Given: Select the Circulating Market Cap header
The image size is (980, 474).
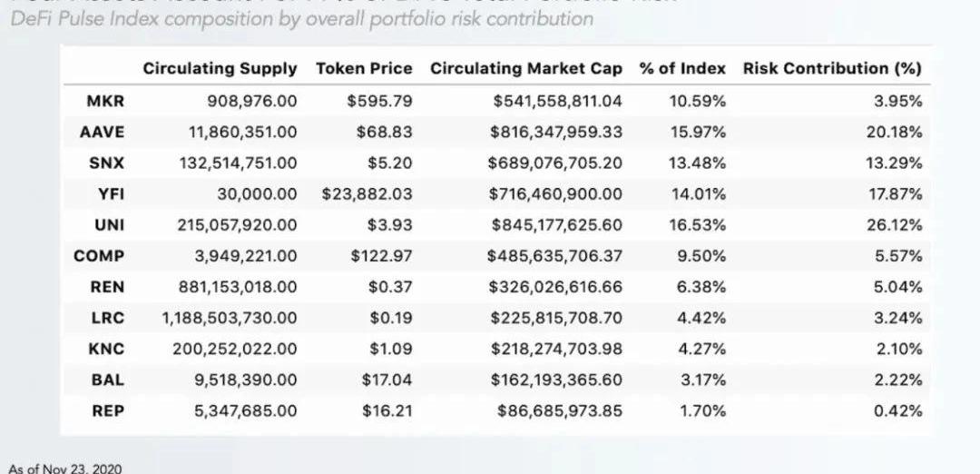Looking at the screenshot, I should [526, 68].
